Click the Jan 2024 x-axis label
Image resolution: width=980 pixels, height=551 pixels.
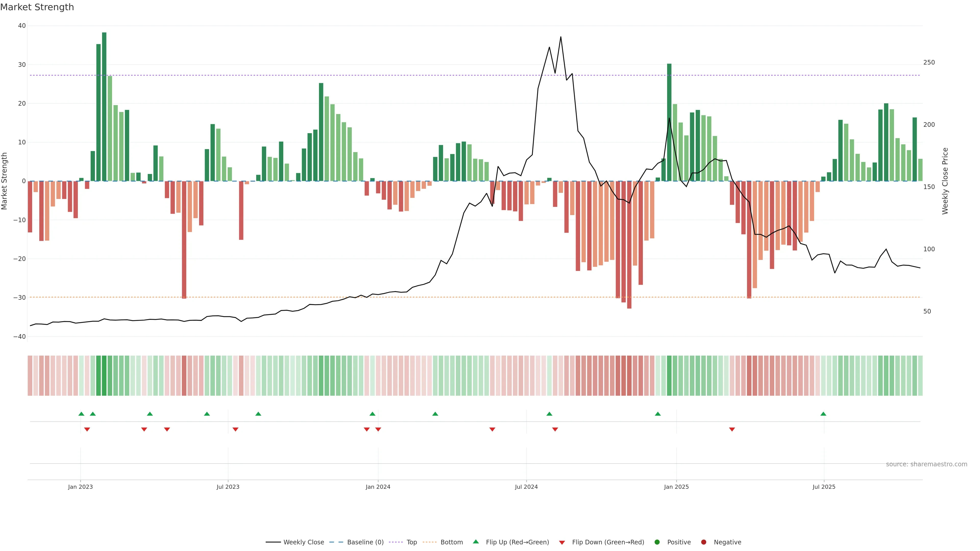tap(378, 487)
